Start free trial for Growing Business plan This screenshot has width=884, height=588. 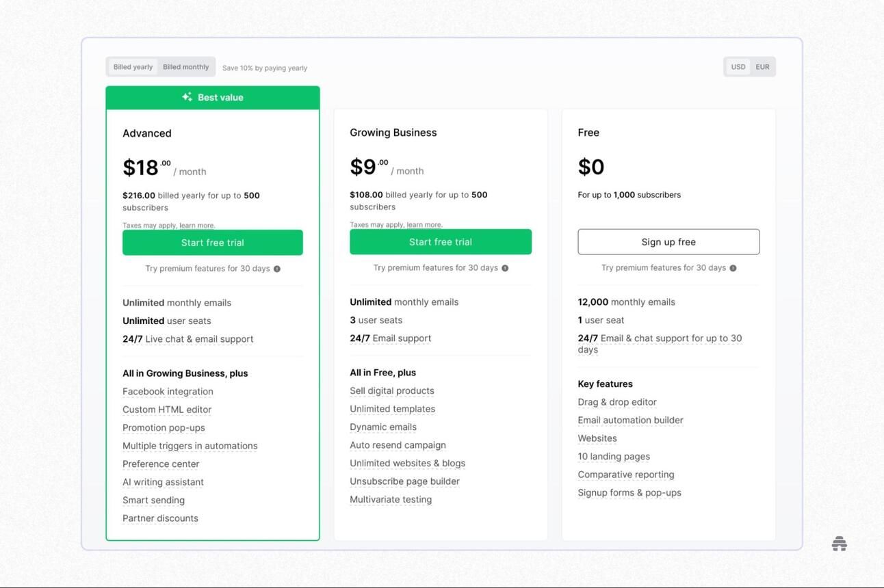coord(441,242)
